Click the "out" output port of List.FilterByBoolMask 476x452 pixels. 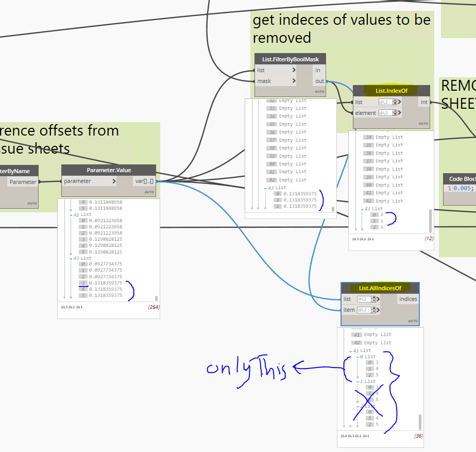coord(319,80)
